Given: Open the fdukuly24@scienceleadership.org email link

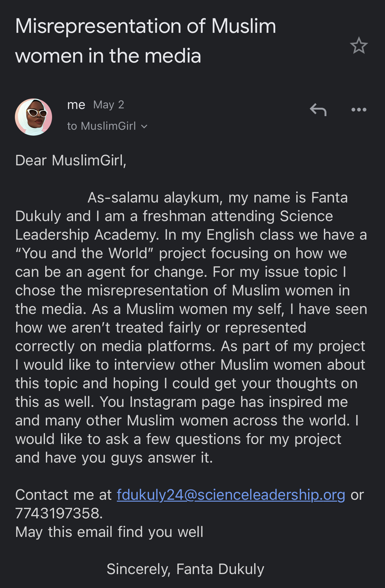Looking at the screenshot, I should (x=231, y=495).
